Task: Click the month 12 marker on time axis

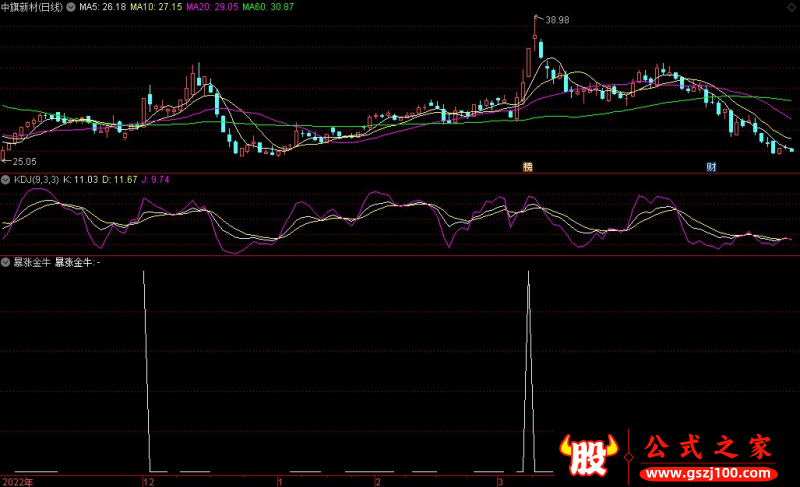Action: (x=148, y=481)
